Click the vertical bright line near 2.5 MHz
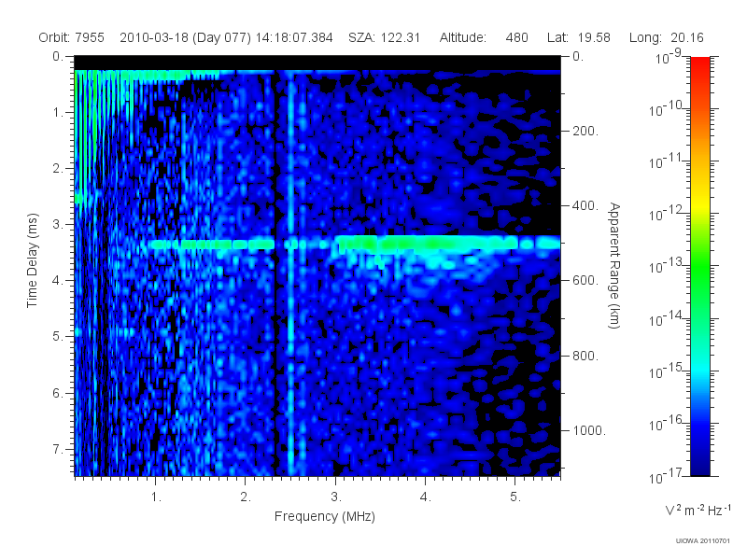Viewport: 747px width, 560px height. (290, 273)
